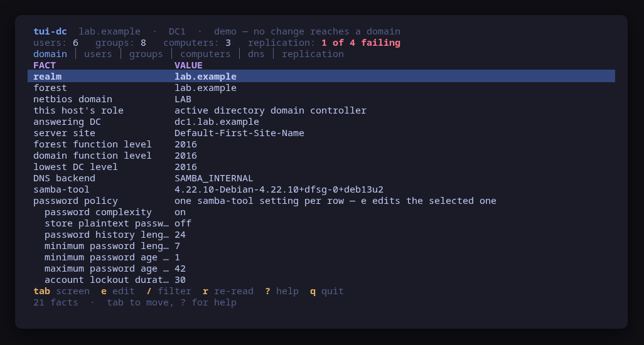The width and height of the screenshot is (644, 345).
Task: Click the '1 of 4 failing' replication status
Action: (361, 43)
